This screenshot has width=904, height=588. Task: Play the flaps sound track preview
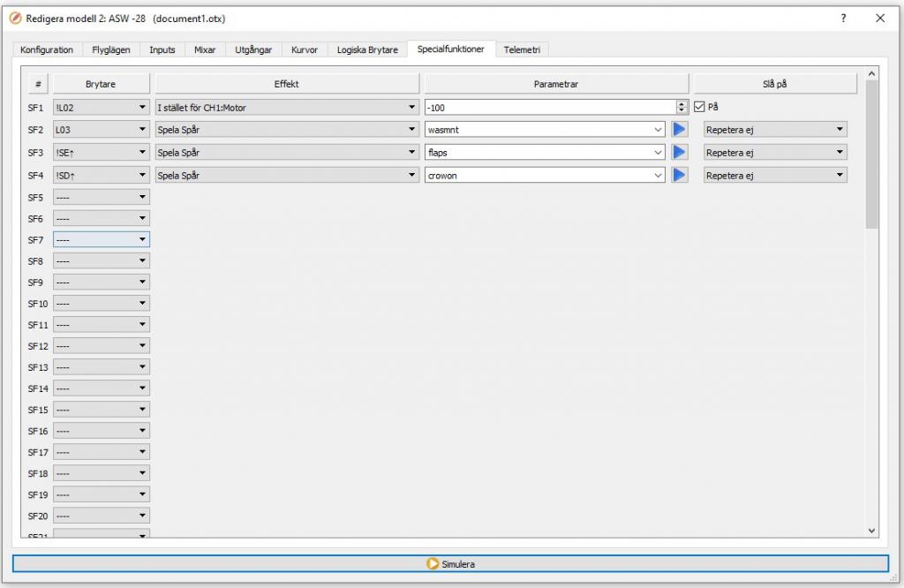[x=679, y=153]
